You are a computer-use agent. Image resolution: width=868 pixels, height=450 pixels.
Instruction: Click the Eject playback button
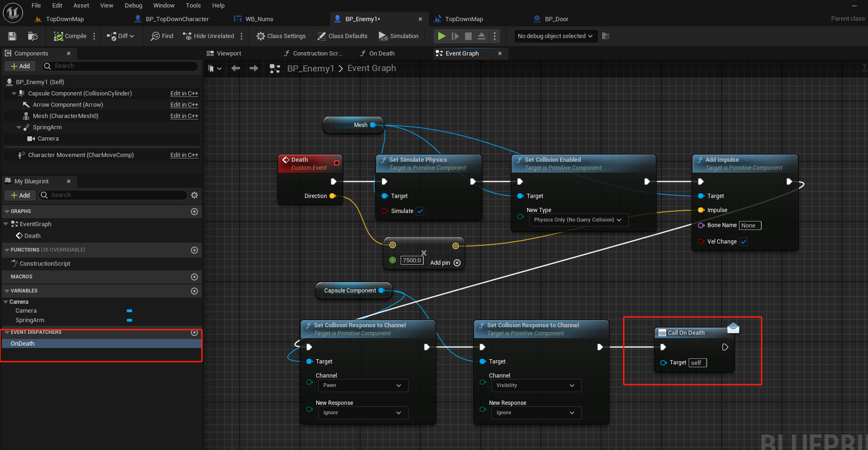coord(482,36)
